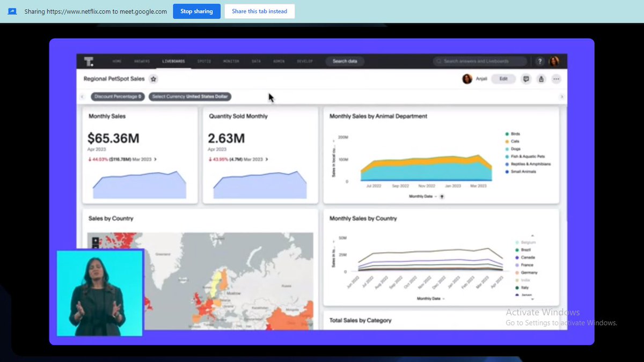The height and width of the screenshot is (362, 644).
Task: Click the share/export icon near Edit button
Action: 541,79
